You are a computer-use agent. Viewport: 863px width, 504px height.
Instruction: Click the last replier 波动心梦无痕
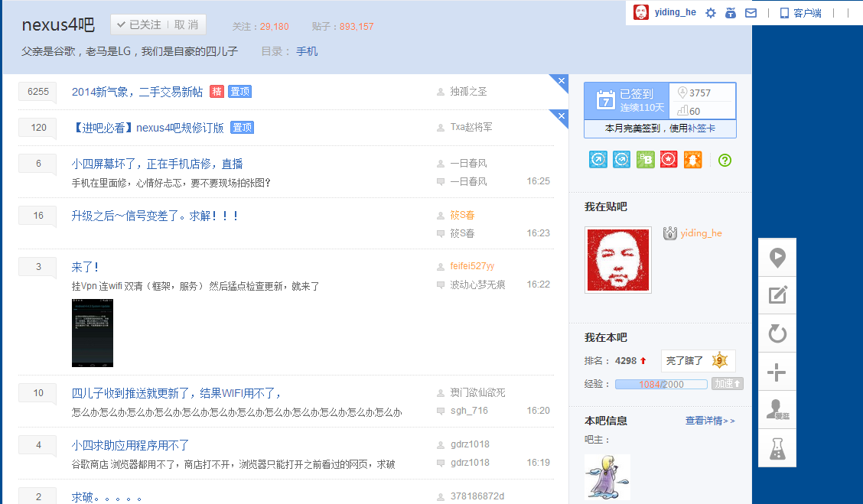(x=477, y=285)
